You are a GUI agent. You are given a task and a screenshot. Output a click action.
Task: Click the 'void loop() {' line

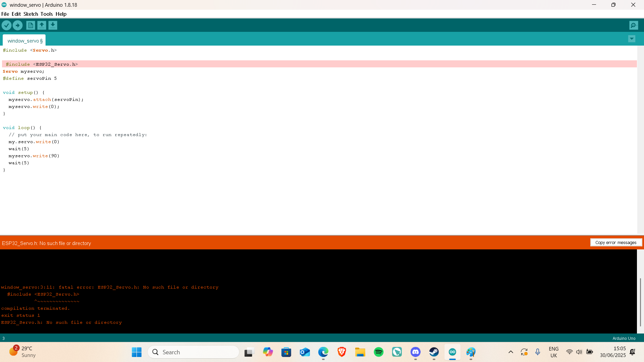[22, 128]
